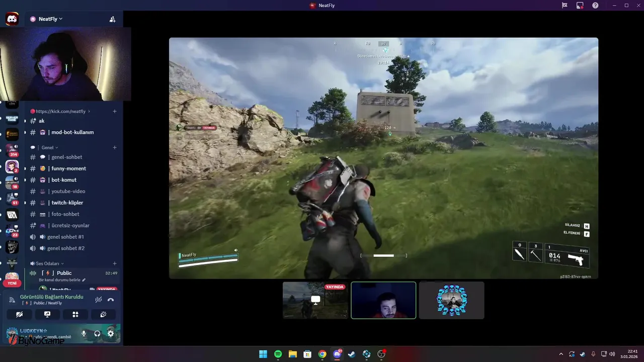Open the taskbar volume control
Image resolution: width=644 pixels, height=362 pixels.
coord(612,354)
